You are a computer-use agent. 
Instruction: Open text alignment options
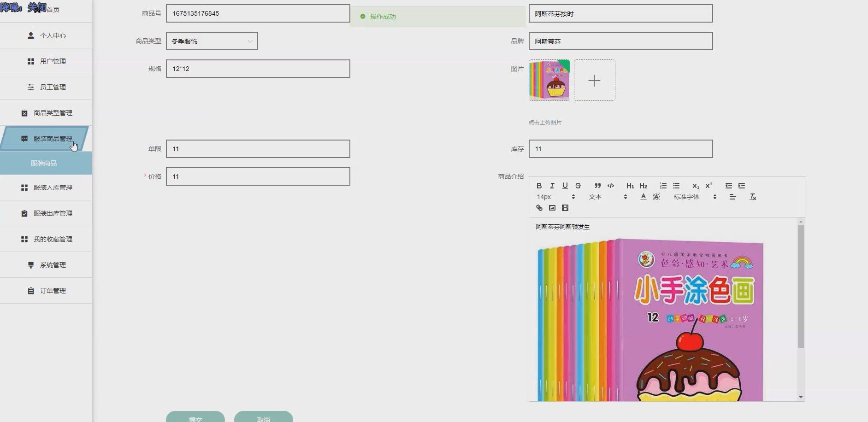(x=732, y=197)
